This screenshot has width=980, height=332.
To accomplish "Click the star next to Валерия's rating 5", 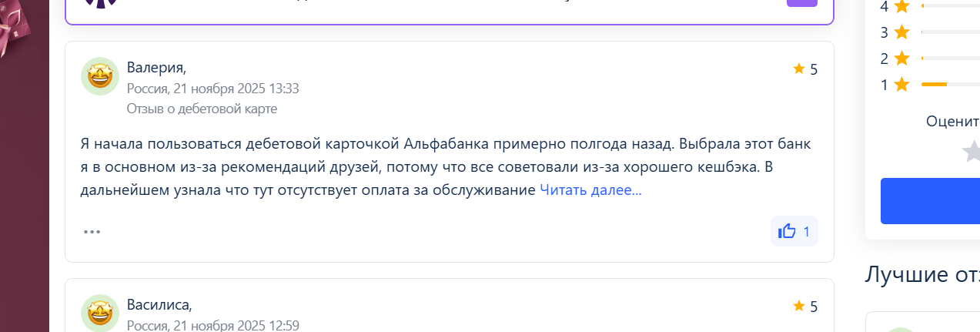I will click(798, 69).
